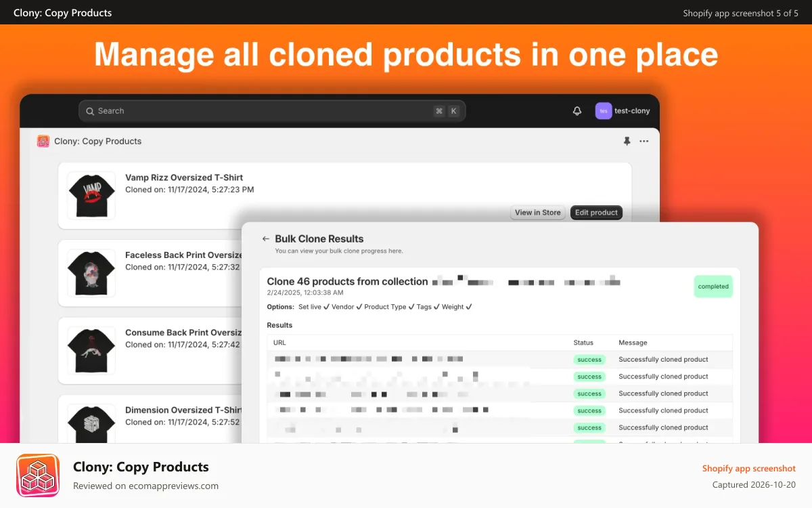
Task: Click the Clony: Copy Products app header title
Action: pos(98,141)
